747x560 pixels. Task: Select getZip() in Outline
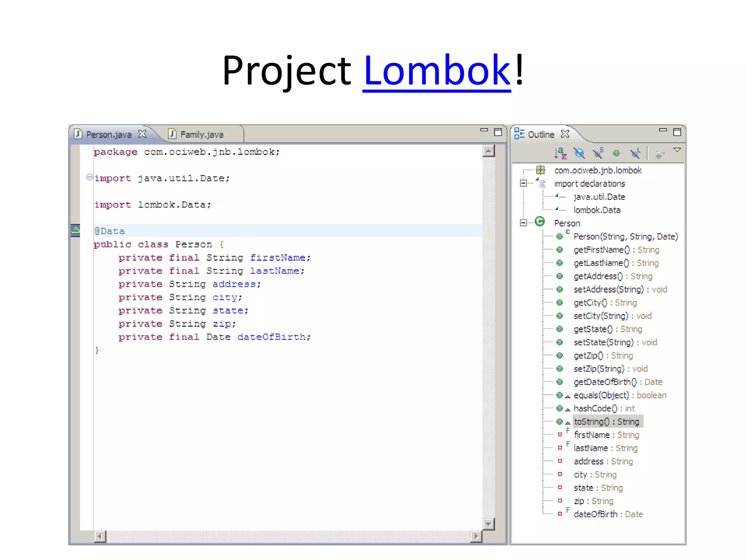click(603, 355)
